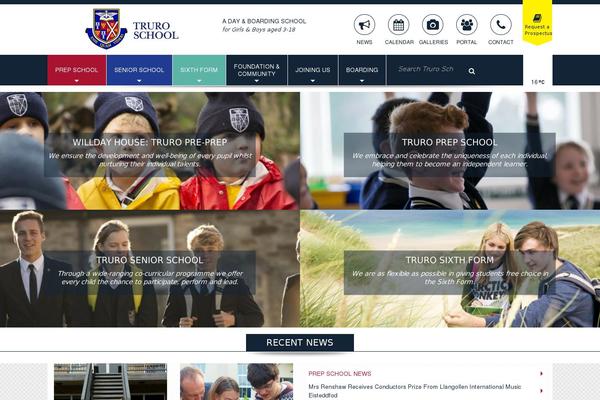Viewport: 600px width, 400px height.
Task: Select the Senior School nav tab
Action: (139, 70)
